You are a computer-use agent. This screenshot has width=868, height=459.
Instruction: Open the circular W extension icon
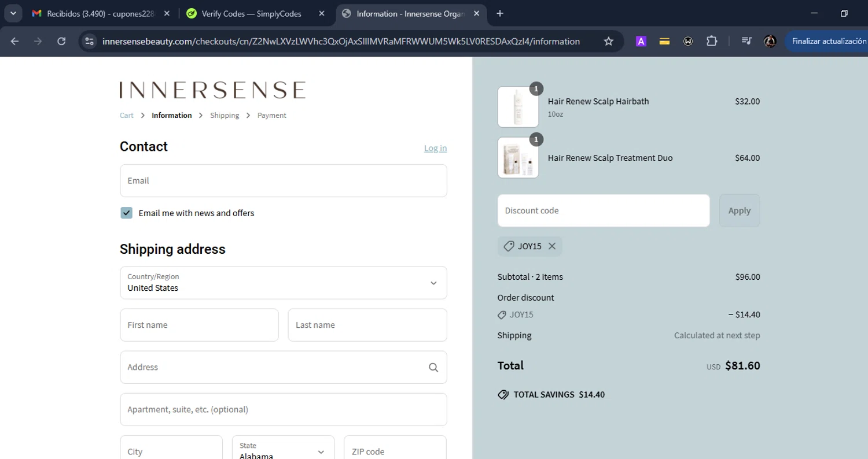coord(688,41)
